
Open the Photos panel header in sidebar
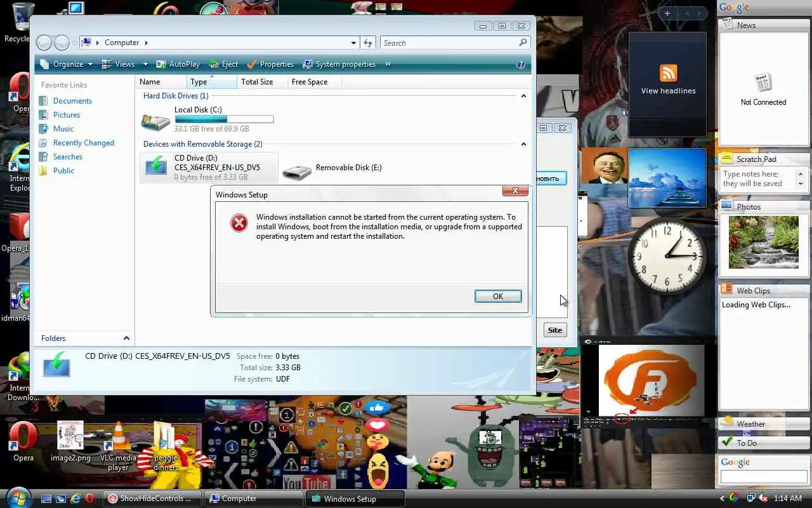pyautogui.click(x=764, y=207)
